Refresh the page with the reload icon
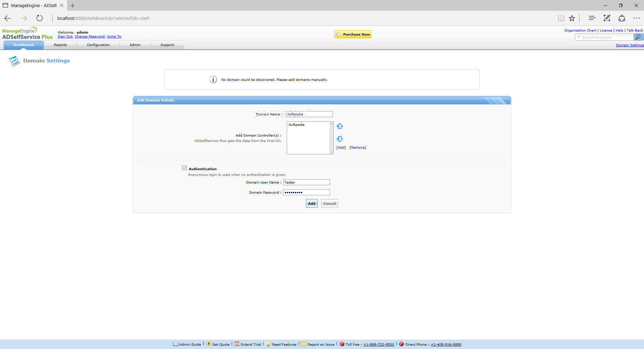The width and height of the screenshot is (644, 349). tap(40, 18)
